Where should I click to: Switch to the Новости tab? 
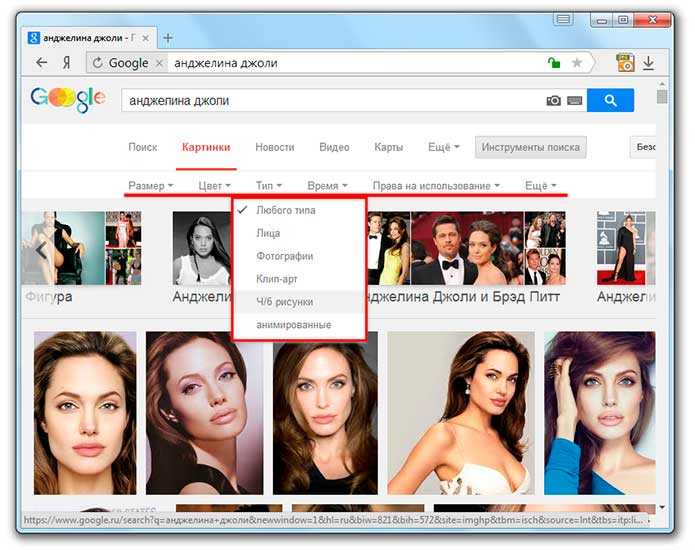275,147
